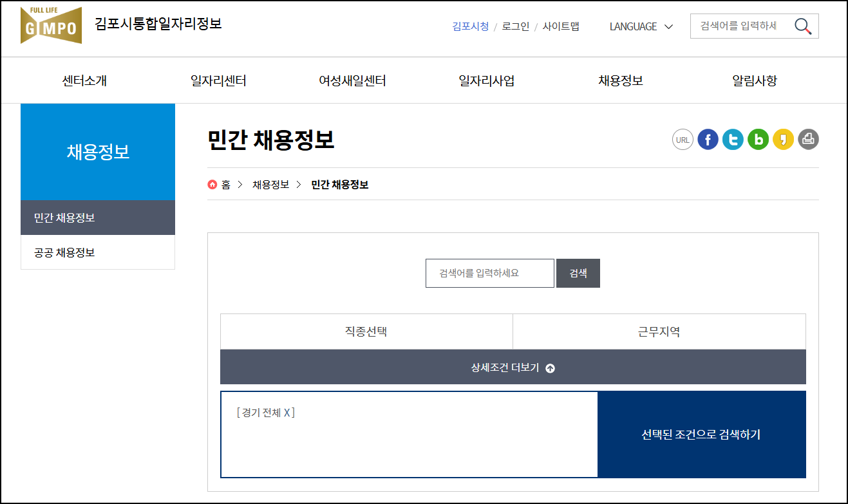Open the 채용정보 navigation menu
The image size is (848, 504).
click(620, 80)
